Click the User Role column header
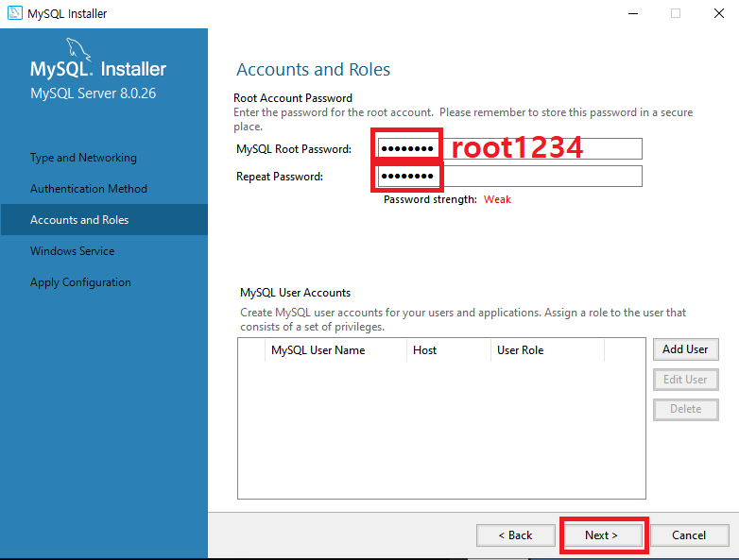This screenshot has height=560, width=739. (547, 350)
